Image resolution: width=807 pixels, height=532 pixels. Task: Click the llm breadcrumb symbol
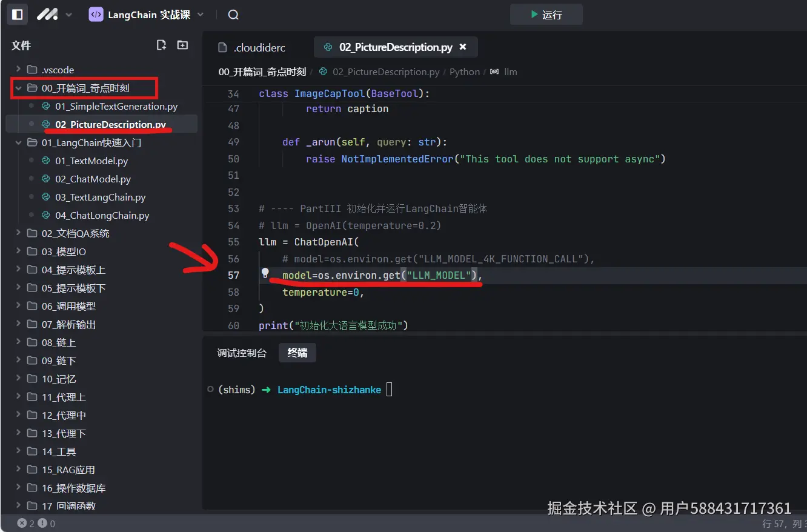pos(510,71)
